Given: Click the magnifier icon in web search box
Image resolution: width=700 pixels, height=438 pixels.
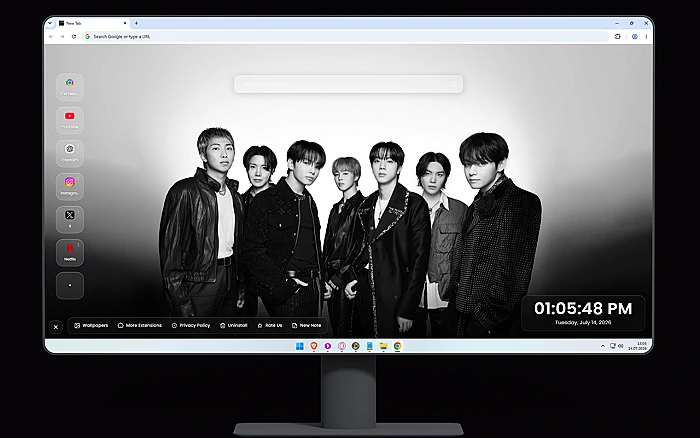Looking at the screenshot, I should [454, 84].
